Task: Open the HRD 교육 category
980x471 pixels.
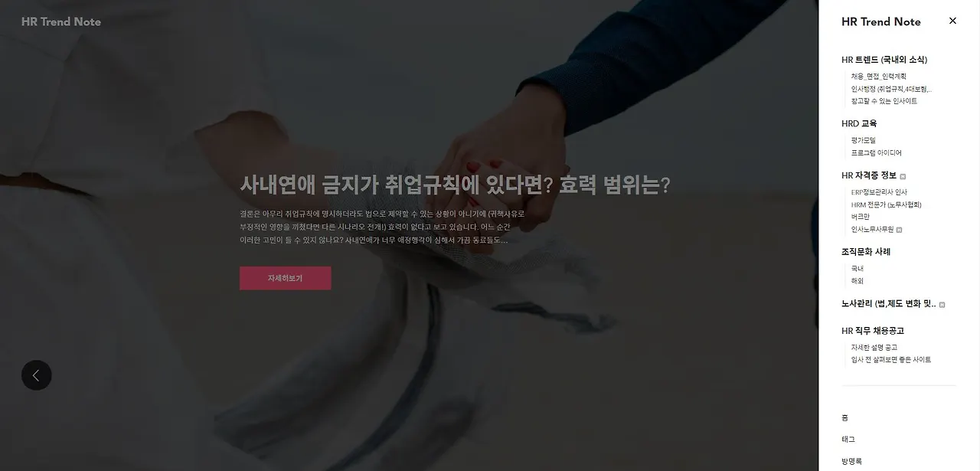Action: 859,123
